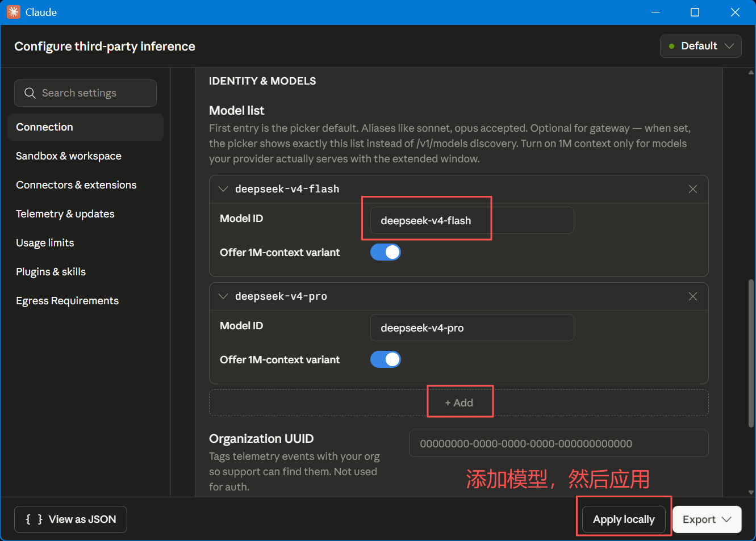The height and width of the screenshot is (541, 756).
Task: Click the magnifier icon in search settings
Action: (x=30, y=93)
